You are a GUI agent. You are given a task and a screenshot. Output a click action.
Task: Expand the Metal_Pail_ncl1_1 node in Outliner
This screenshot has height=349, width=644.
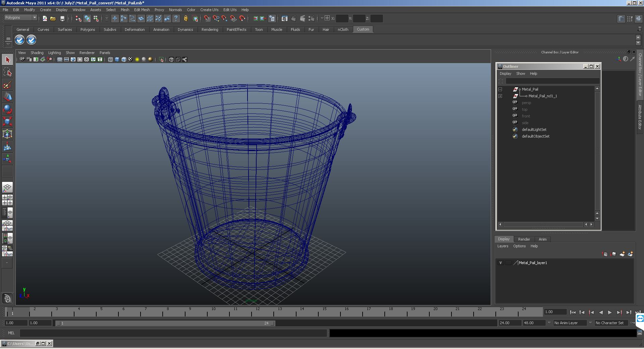click(500, 96)
